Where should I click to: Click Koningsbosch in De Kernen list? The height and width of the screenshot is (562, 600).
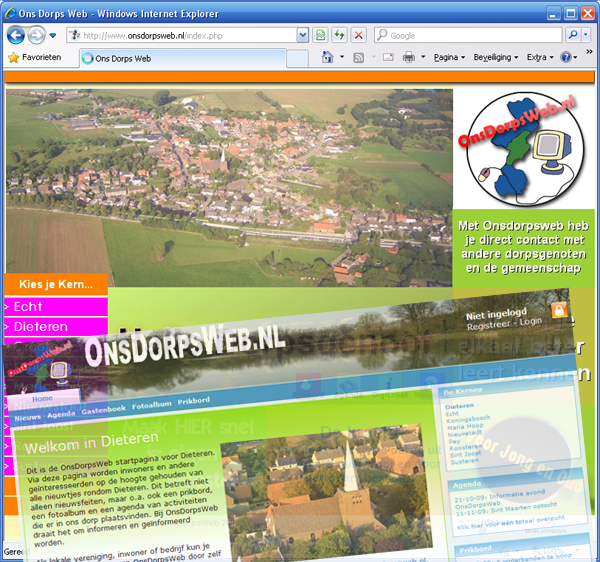point(468,419)
